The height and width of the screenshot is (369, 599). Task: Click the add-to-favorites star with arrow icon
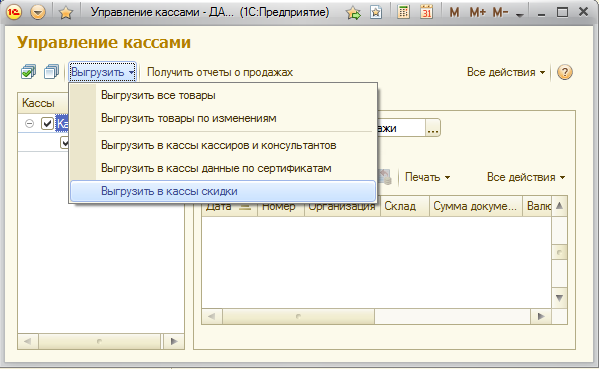coord(353,13)
